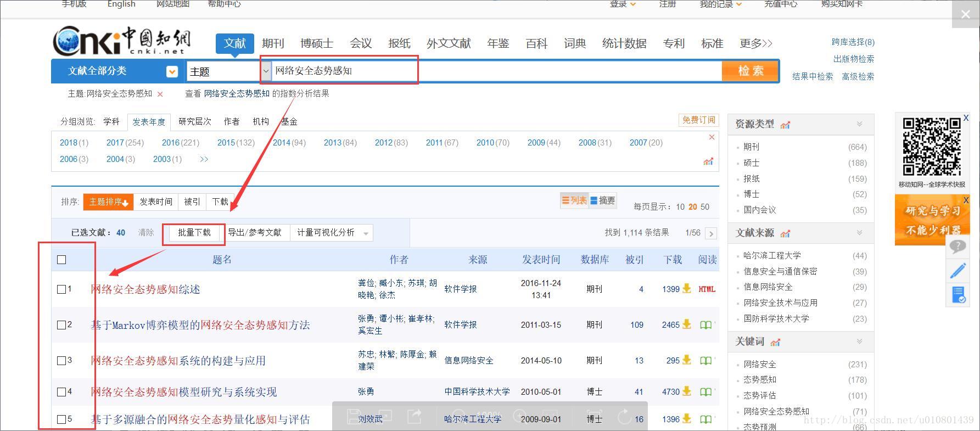
Task: Show more years with >> link
Action: (x=204, y=159)
